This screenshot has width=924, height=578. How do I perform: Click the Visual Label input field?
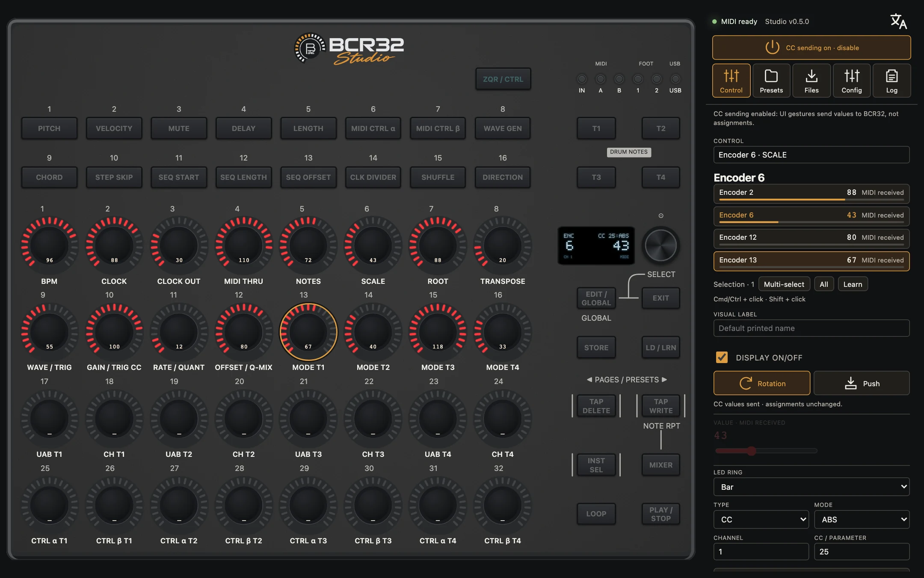pyautogui.click(x=811, y=328)
